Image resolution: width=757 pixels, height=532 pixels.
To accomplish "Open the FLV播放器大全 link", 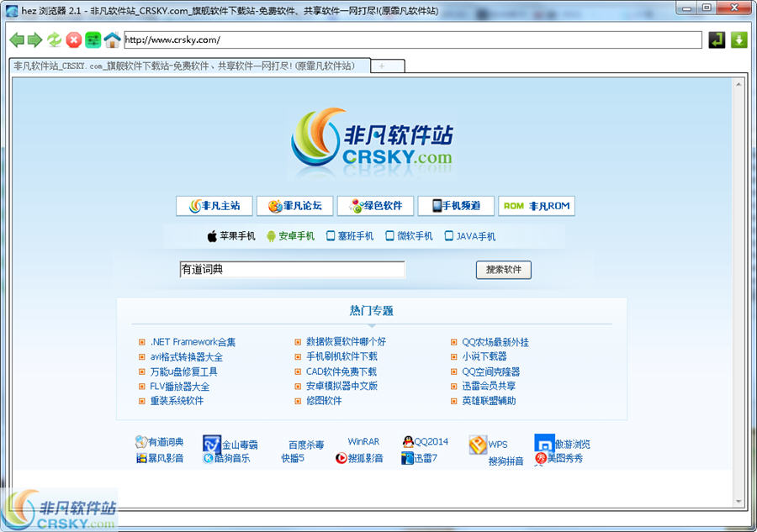I will 180,387.
